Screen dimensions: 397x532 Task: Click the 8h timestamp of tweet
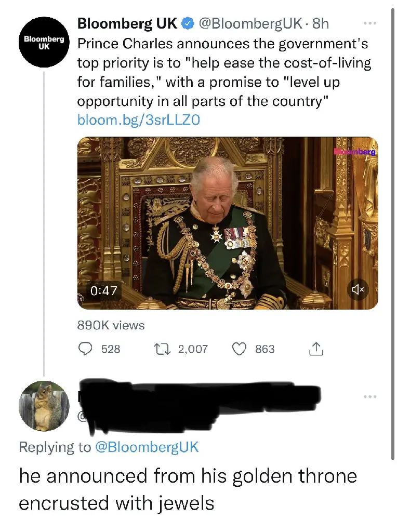coord(321,23)
